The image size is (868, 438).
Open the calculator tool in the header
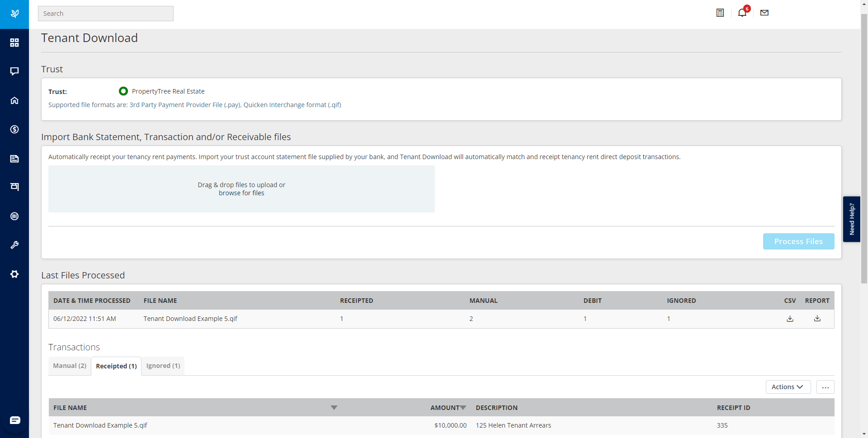click(x=720, y=13)
